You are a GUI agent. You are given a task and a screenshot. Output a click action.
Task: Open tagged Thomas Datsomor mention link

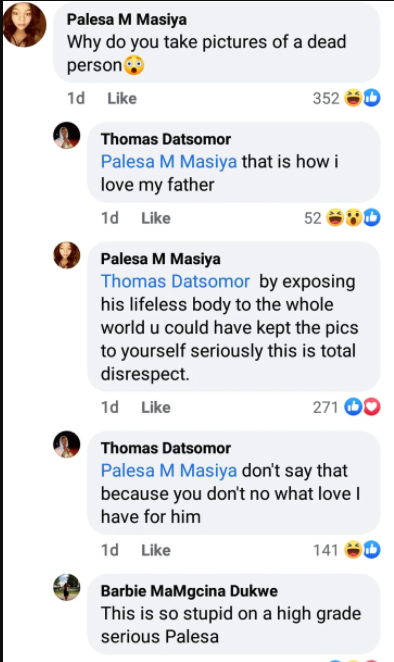[175, 282]
